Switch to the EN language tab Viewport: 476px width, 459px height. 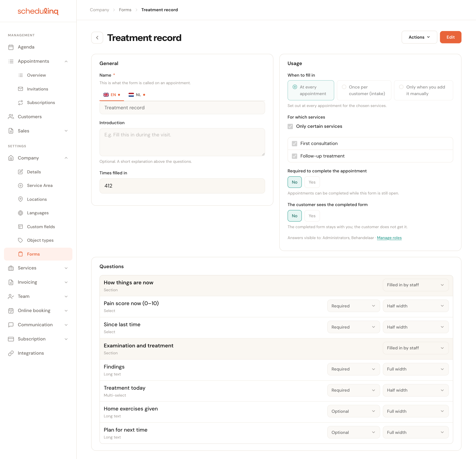112,95
